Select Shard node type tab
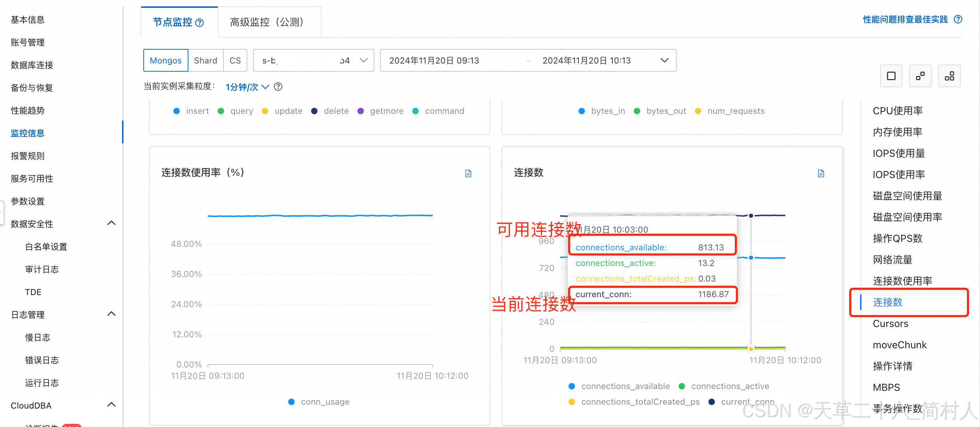Viewport: 980px width, 427px height. (205, 60)
